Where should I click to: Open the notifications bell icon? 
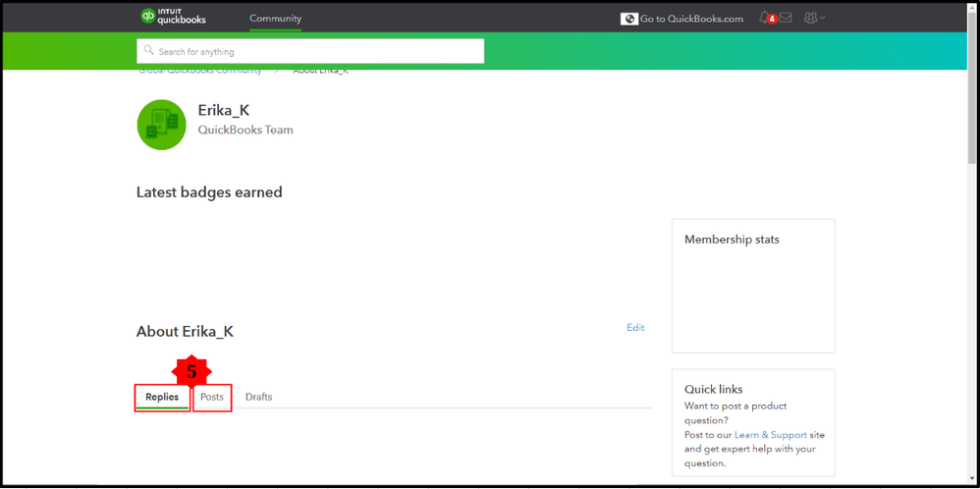click(x=764, y=18)
